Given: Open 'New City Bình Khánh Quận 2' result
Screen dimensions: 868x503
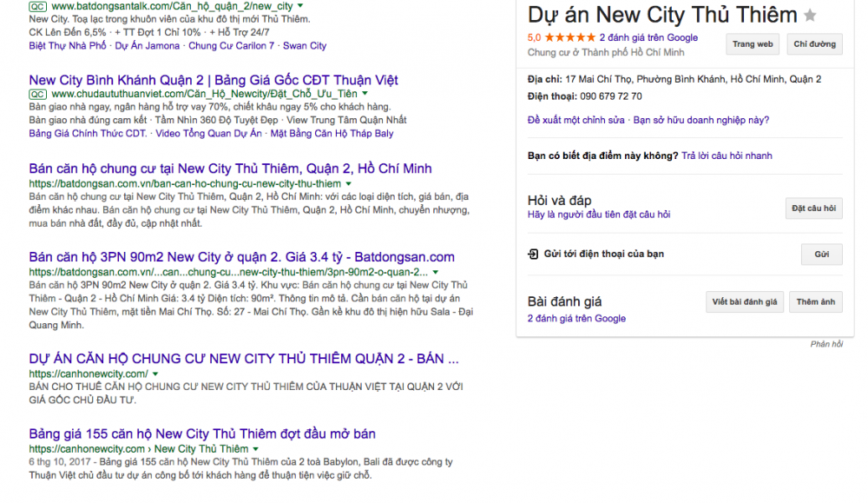Looking at the screenshot, I should (x=214, y=80).
